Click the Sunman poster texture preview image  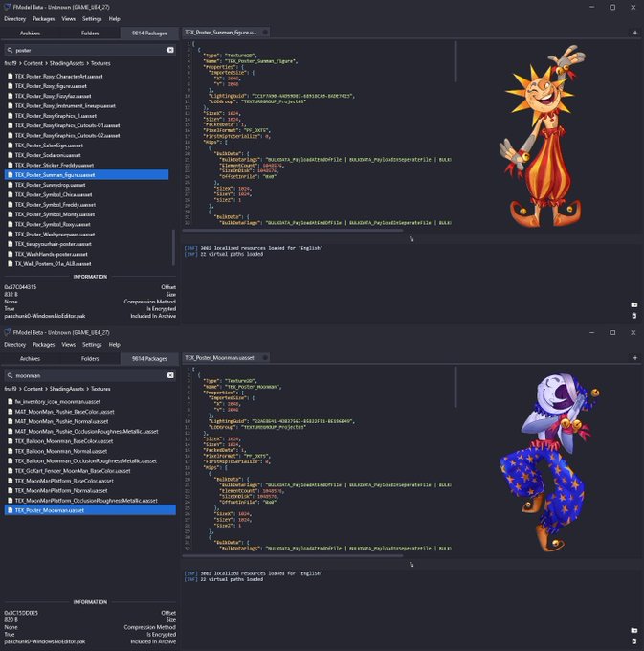point(543,136)
